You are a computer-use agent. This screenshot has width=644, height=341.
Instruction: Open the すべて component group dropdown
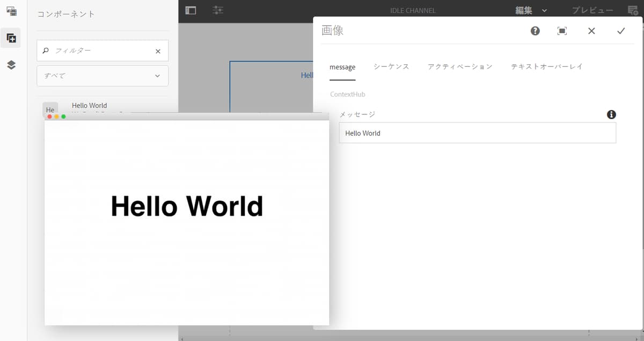tap(102, 76)
